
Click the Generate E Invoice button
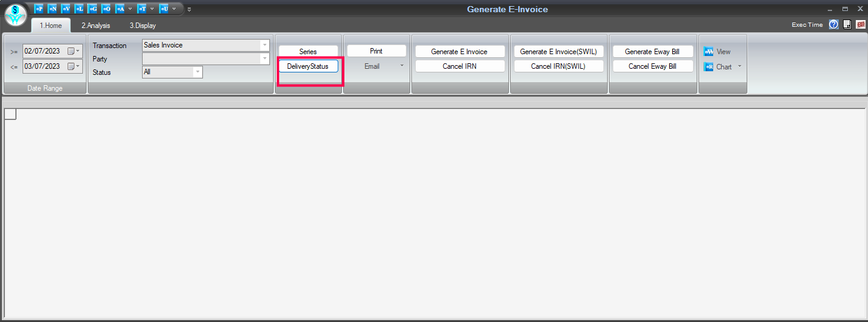click(x=460, y=52)
